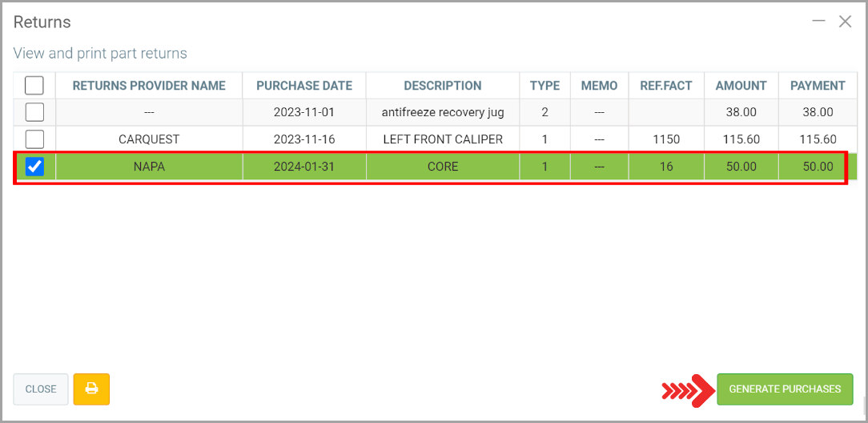Click the Type column header

[545, 86]
